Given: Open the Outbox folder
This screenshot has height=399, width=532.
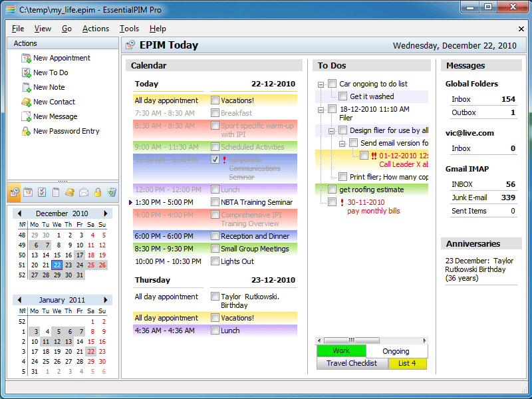Looking at the screenshot, I should [483, 112].
